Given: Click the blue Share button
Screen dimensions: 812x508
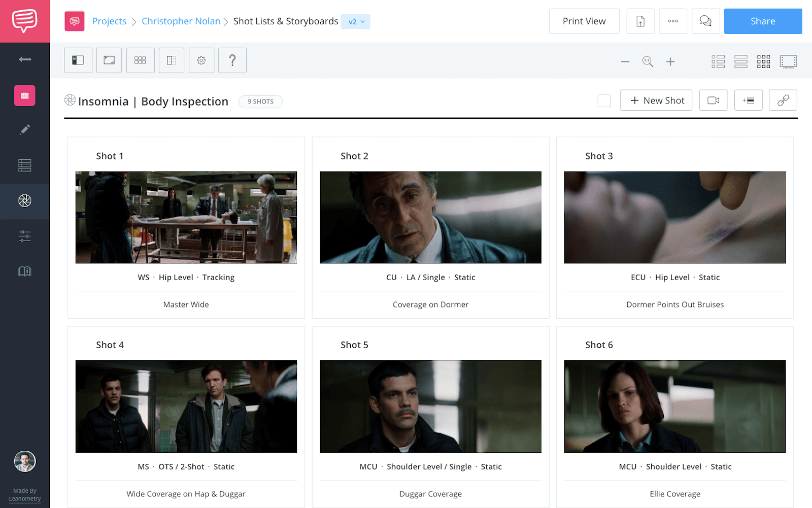Looking at the screenshot, I should (763, 21).
